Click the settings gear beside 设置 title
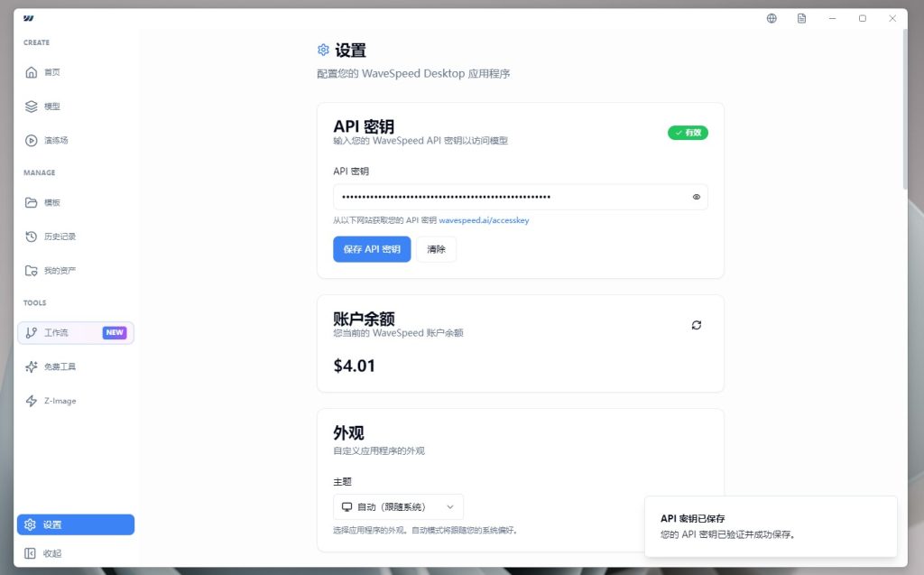This screenshot has width=924, height=575. [323, 51]
